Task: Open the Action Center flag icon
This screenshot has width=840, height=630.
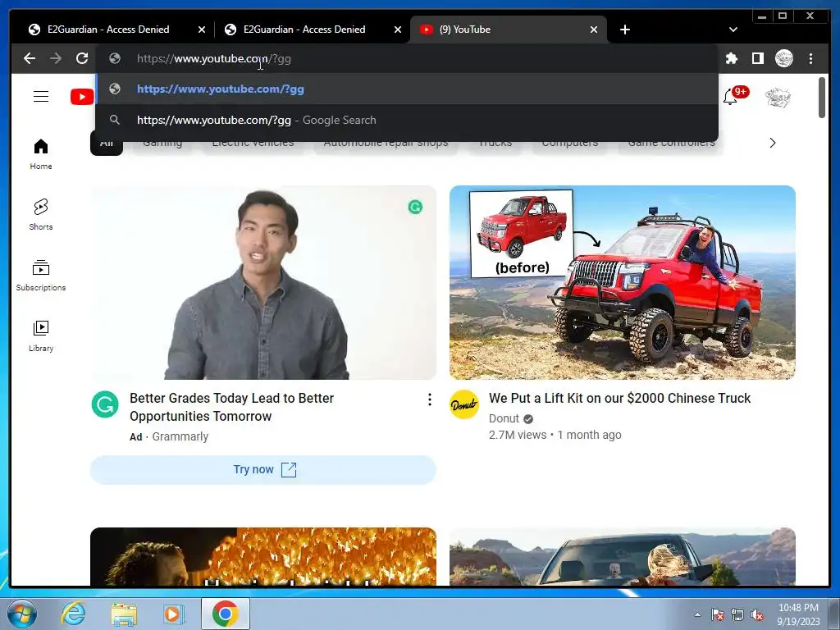Action: click(717, 614)
